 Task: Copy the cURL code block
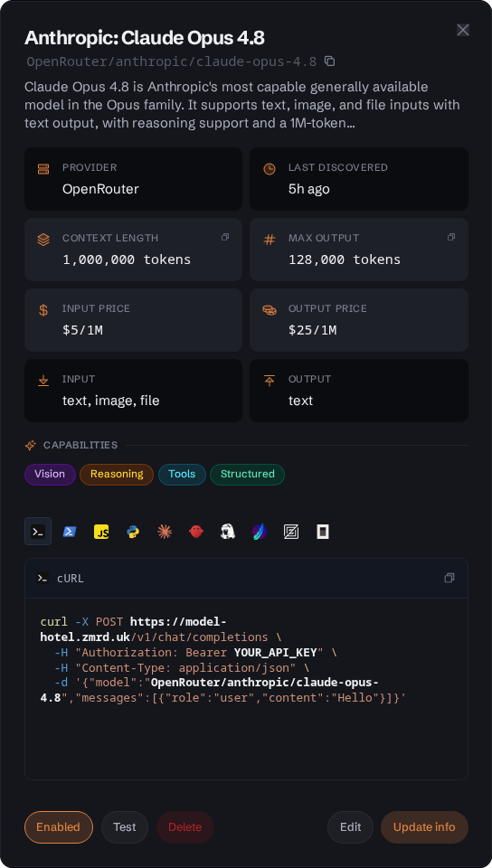[449, 578]
